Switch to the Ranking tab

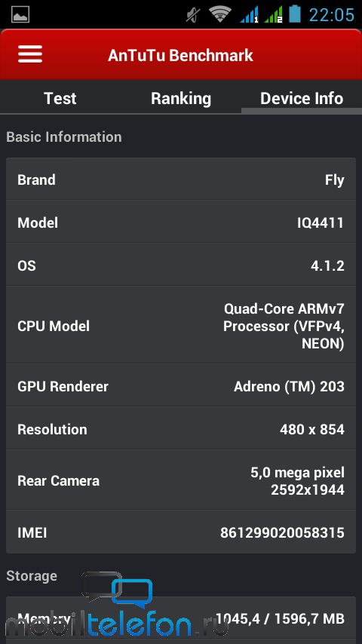click(x=181, y=99)
